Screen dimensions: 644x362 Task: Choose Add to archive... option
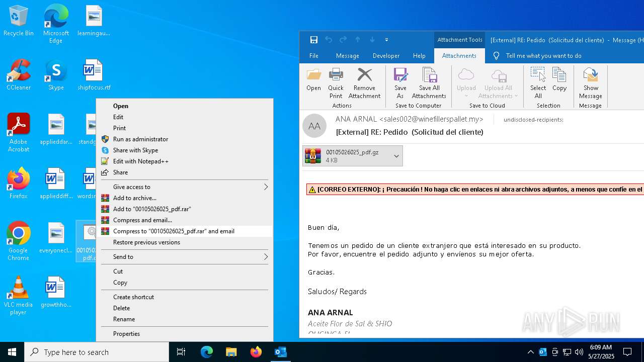coord(185,198)
